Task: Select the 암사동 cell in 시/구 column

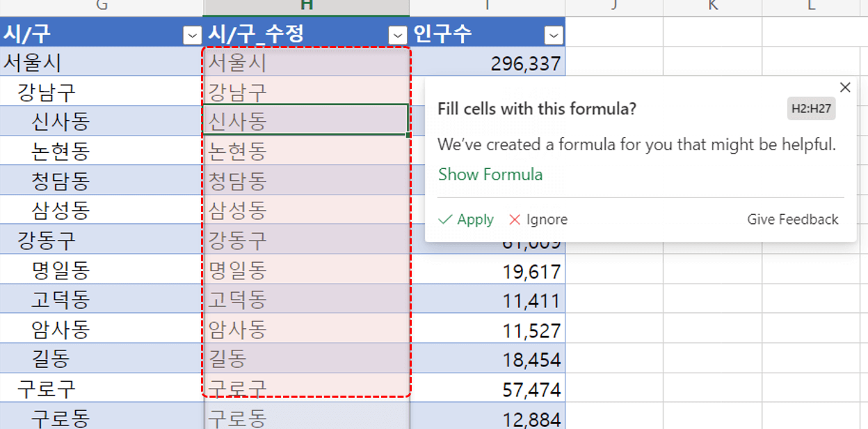Action: tap(102, 329)
